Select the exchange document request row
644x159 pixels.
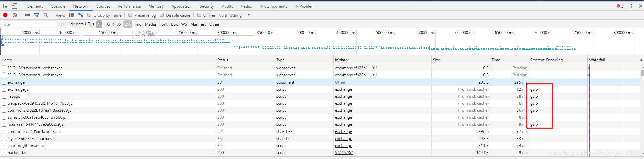coord(320,82)
